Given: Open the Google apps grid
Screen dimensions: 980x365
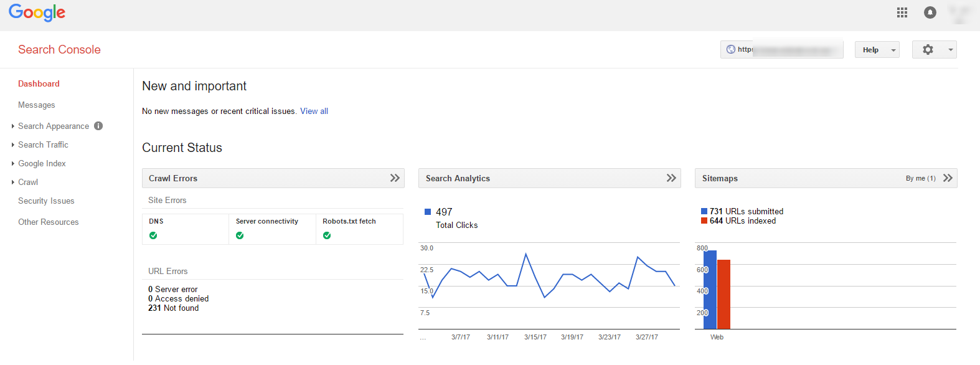Looking at the screenshot, I should pyautogui.click(x=902, y=12).
